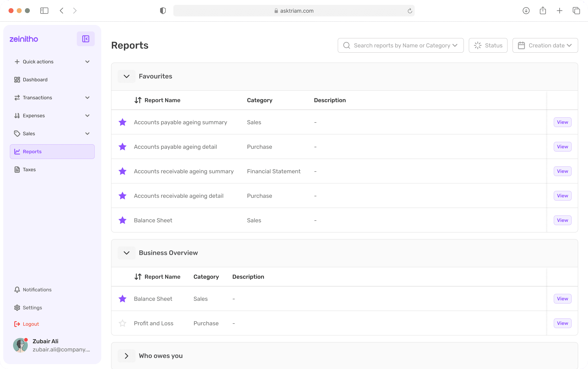Toggle the star on Accounts receivable ageing detail
Viewport: 588px width, 369px height.
tap(122, 196)
